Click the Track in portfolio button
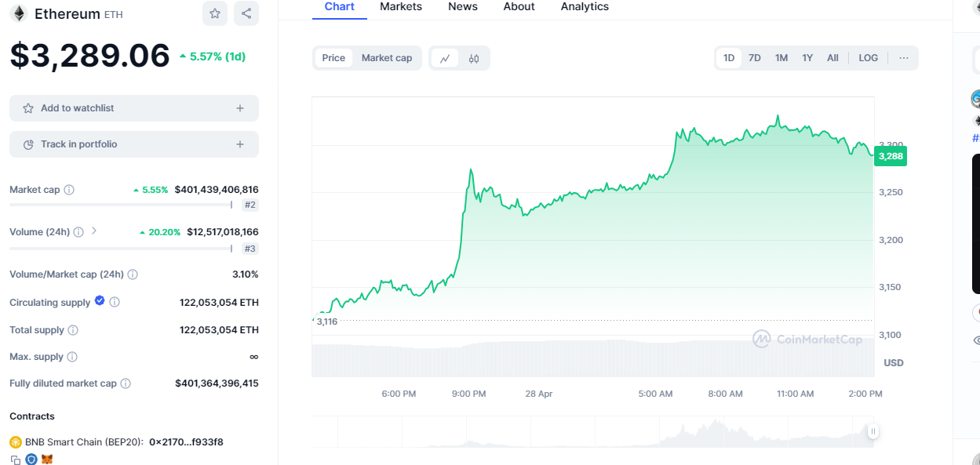This screenshot has width=980, height=465. click(x=134, y=144)
